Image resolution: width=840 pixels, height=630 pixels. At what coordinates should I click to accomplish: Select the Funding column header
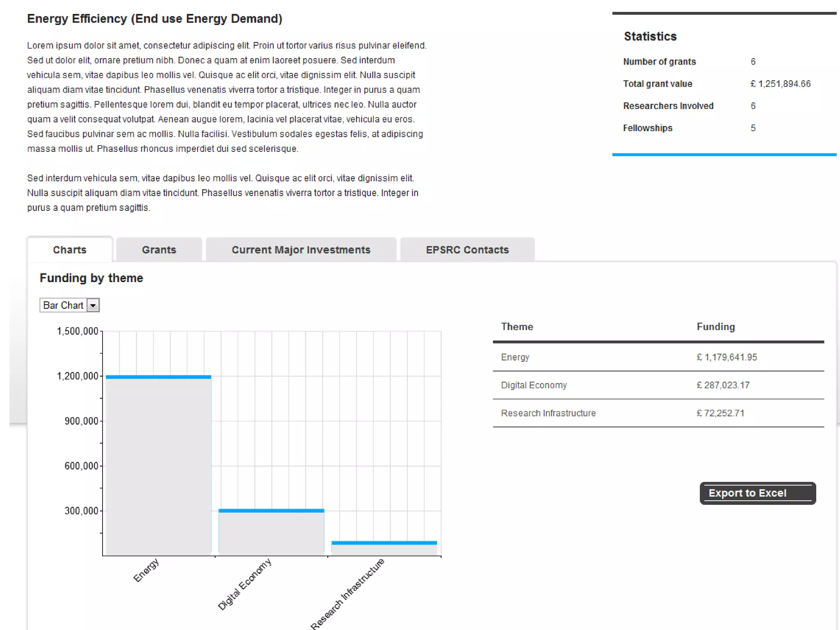click(716, 327)
